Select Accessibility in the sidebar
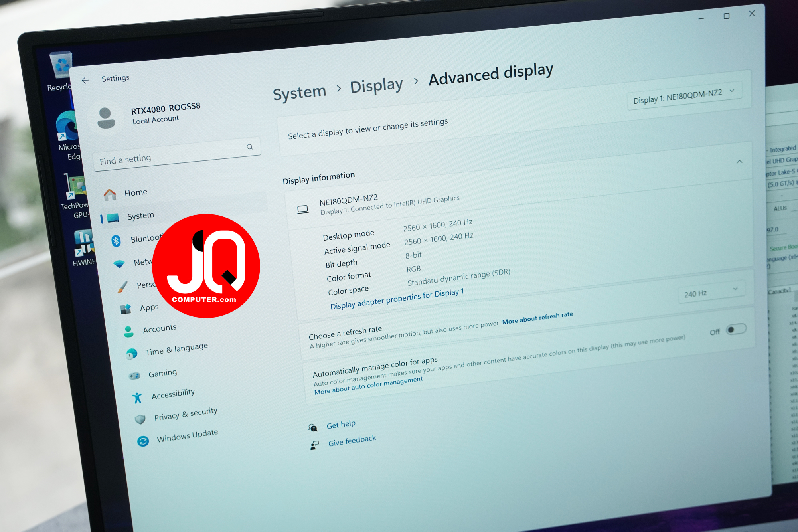The image size is (798, 532). pyautogui.click(x=173, y=394)
